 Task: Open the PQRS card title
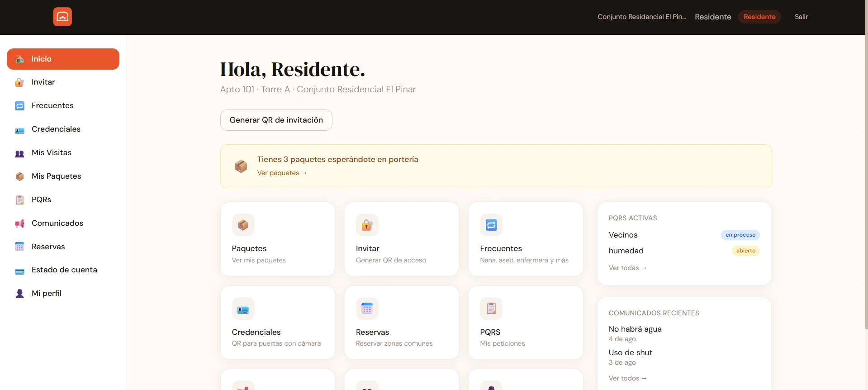pos(490,332)
